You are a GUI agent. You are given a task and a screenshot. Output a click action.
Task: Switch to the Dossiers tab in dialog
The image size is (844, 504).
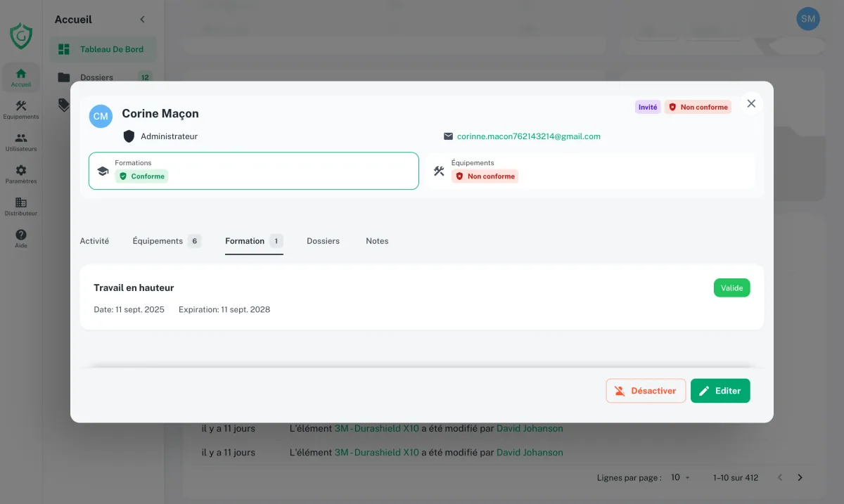point(323,241)
